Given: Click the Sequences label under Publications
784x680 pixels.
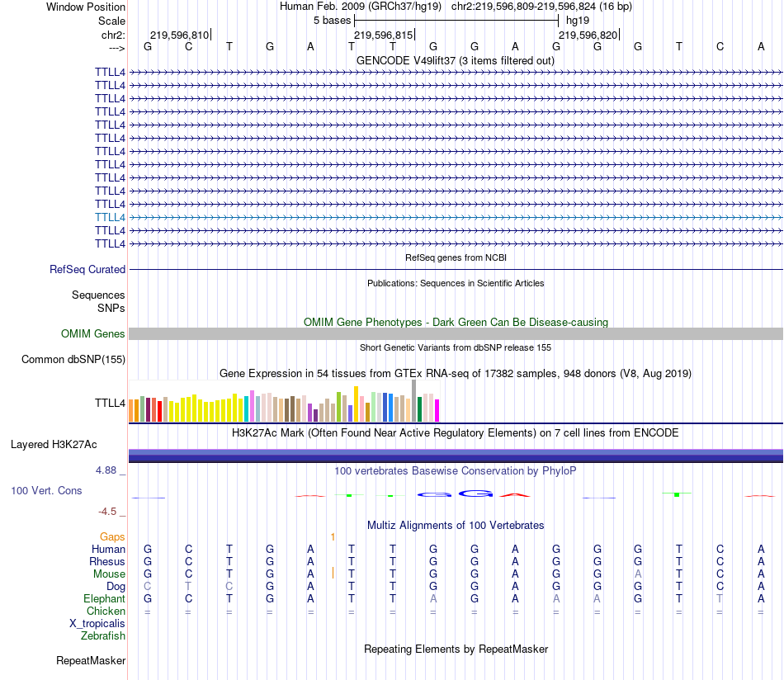Looking at the screenshot, I should 98,295.
